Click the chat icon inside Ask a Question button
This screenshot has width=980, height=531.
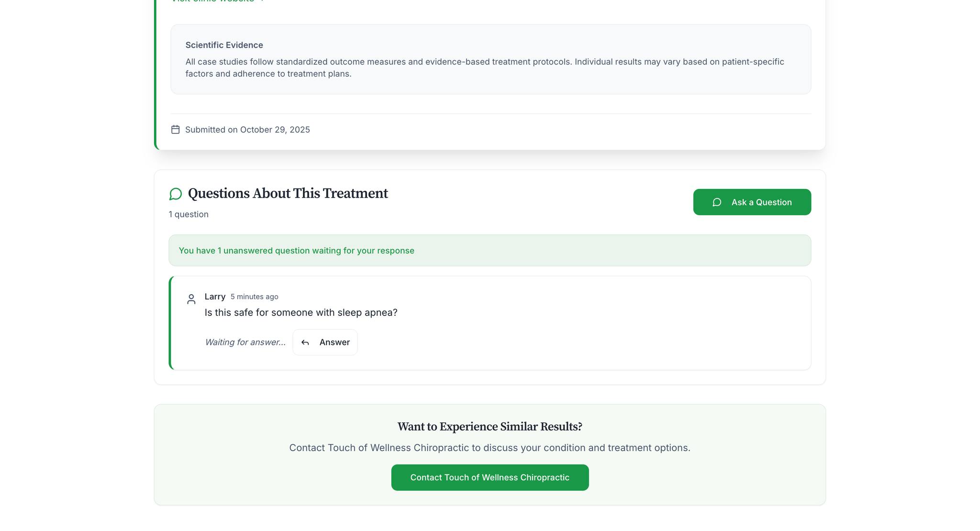(716, 202)
